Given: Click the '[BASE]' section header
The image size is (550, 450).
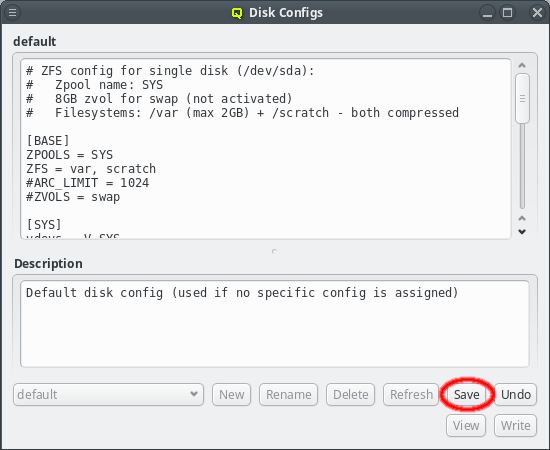Looking at the screenshot, I should click(48, 141).
